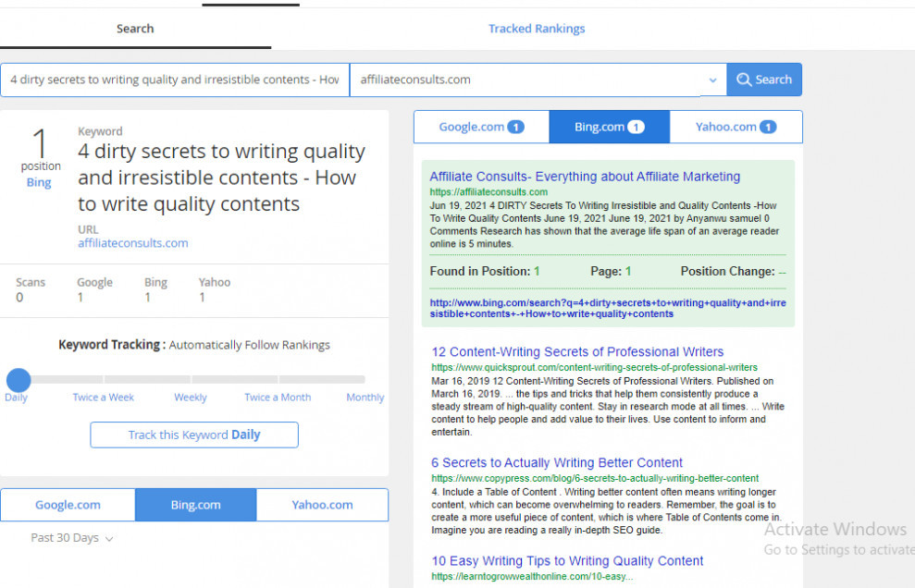Set tracking frequency to Twice a Week
The image size is (915, 588).
[x=104, y=398]
